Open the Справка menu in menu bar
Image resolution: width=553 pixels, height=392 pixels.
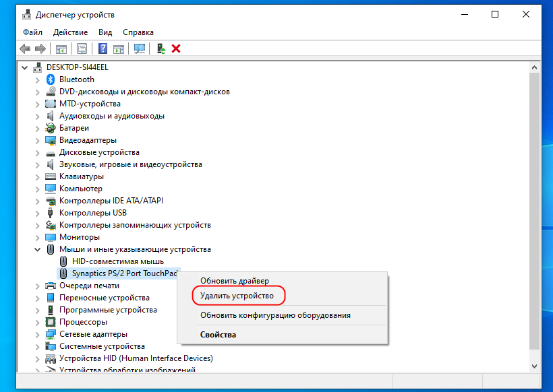tap(138, 32)
